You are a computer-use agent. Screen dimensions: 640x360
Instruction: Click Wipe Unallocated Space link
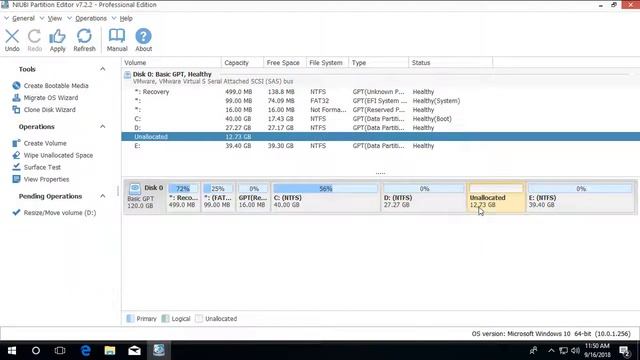click(x=58, y=155)
